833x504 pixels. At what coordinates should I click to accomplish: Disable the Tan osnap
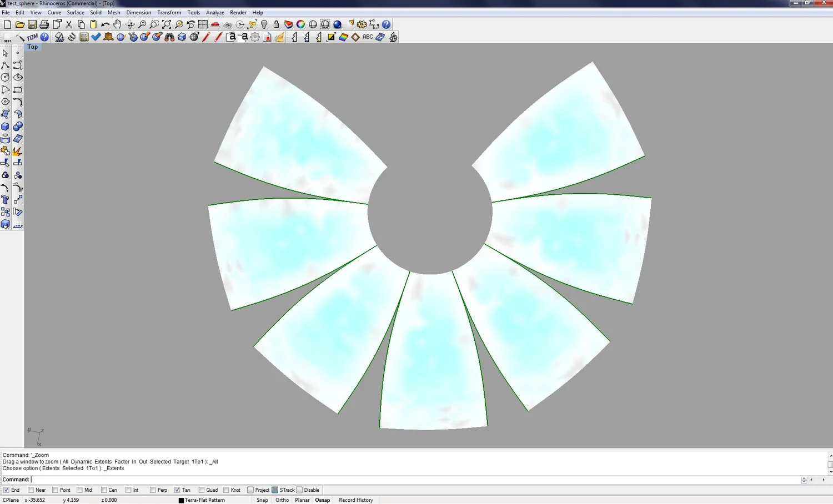(178, 490)
